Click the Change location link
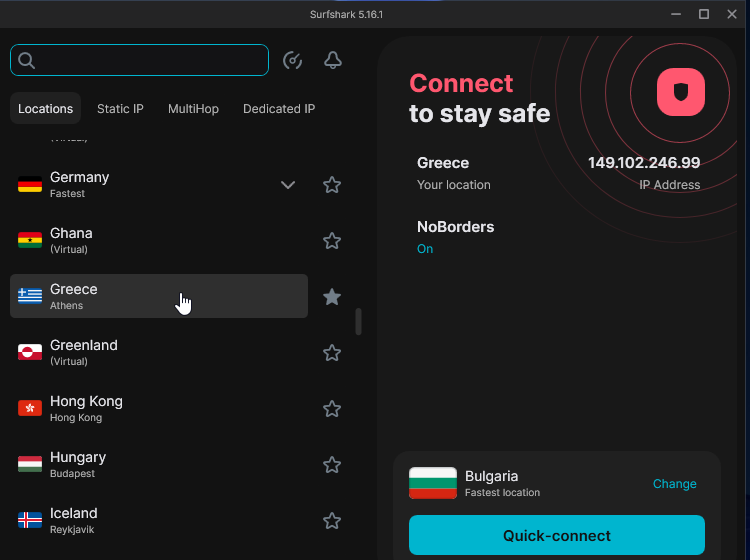This screenshot has width=750, height=560. [x=674, y=483]
